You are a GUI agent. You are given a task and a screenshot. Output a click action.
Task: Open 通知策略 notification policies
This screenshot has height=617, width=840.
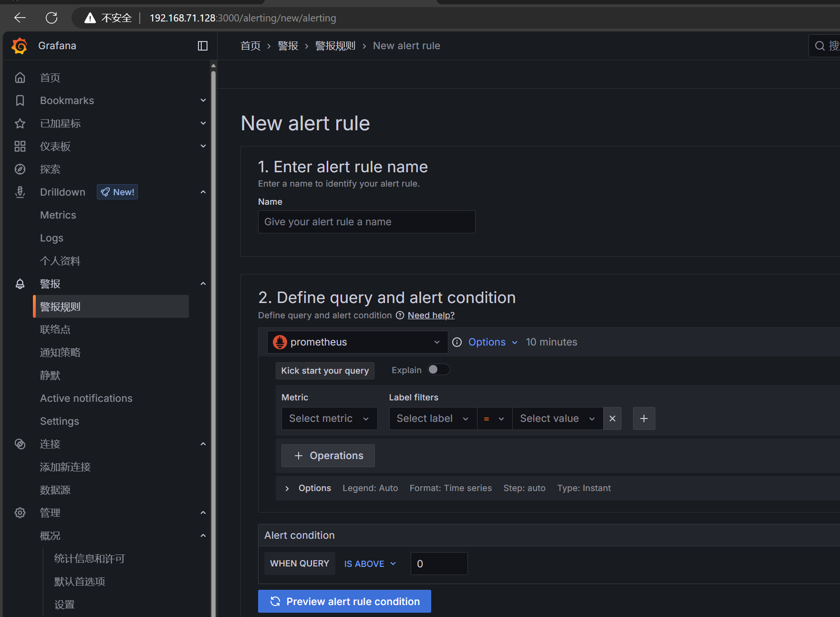pyautogui.click(x=60, y=352)
